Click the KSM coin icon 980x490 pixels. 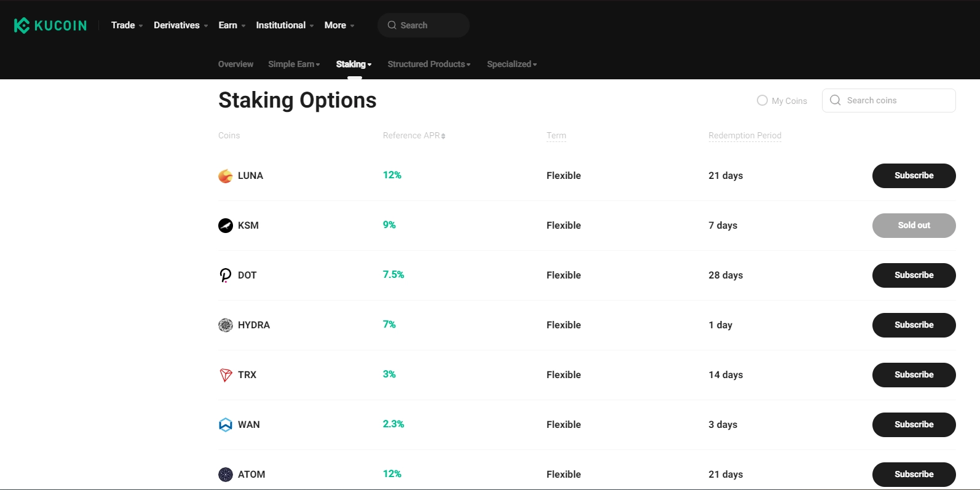click(226, 226)
